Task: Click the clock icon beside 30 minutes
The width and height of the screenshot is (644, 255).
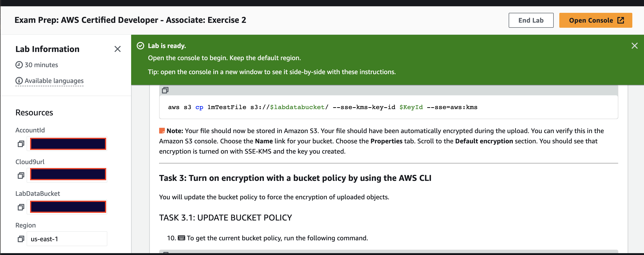Action: [x=19, y=65]
